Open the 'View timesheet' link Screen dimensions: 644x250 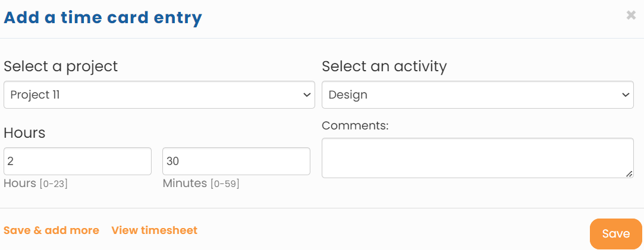[x=154, y=230]
